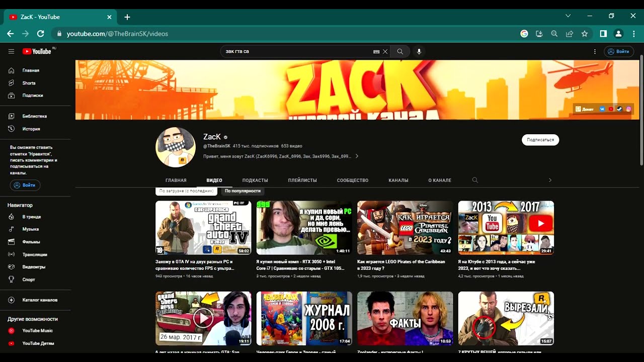Open the on-screen keyboard icon in search

pyautogui.click(x=376, y=51)
